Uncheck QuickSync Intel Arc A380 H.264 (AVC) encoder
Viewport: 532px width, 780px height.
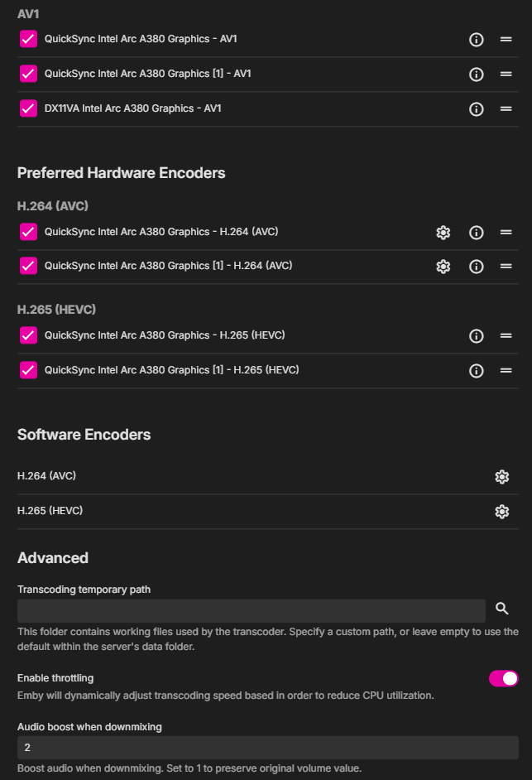[x=28, y=232]
